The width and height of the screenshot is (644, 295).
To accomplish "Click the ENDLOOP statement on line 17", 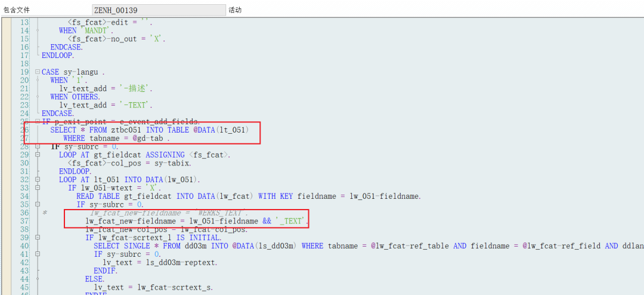I will point(58,55).
